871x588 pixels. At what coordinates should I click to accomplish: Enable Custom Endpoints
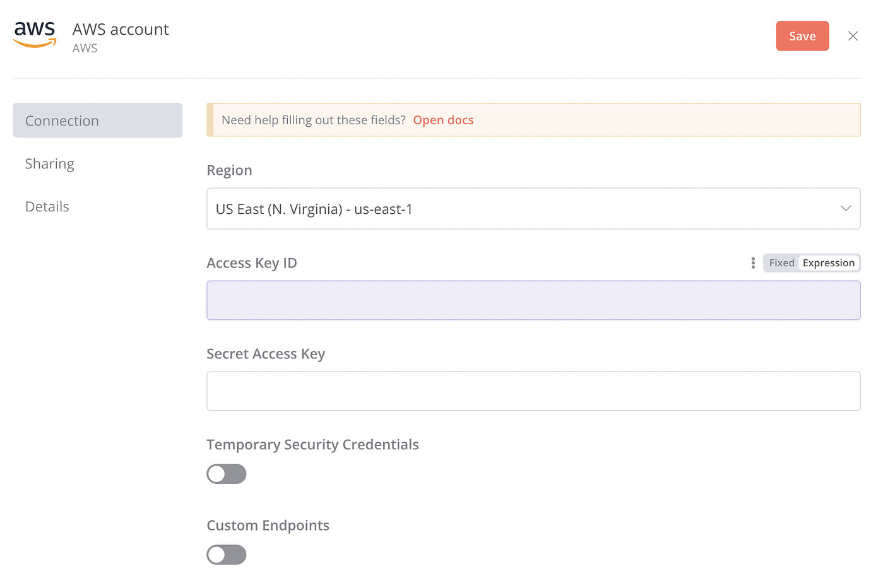pyautogui.click(x=226, y=555)
